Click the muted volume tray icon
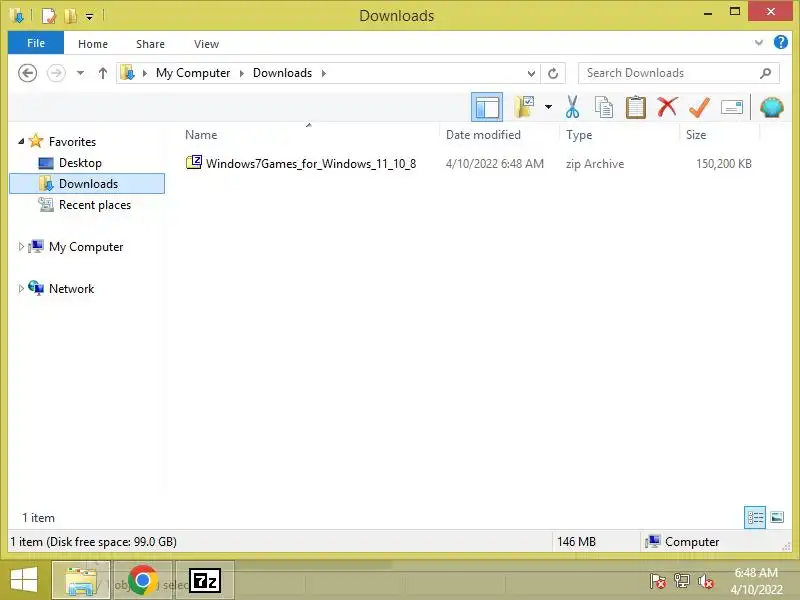 [x=706, y=581]
